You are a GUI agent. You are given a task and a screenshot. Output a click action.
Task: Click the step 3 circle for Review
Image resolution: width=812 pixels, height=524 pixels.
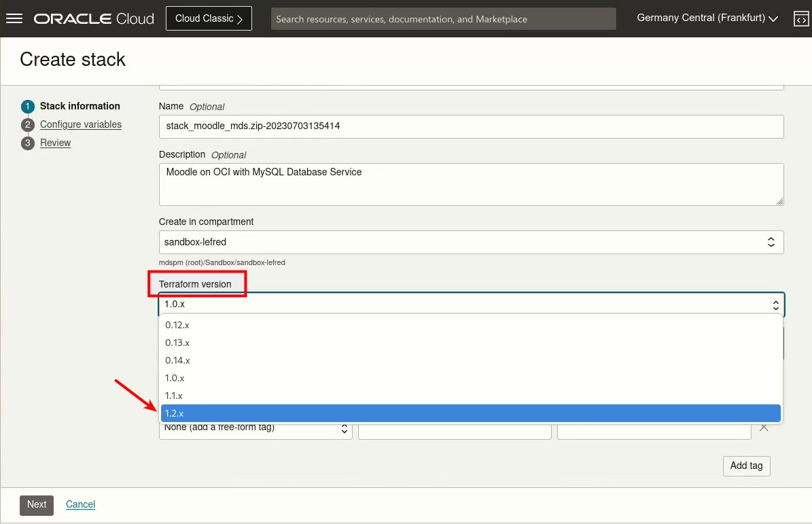28,143
